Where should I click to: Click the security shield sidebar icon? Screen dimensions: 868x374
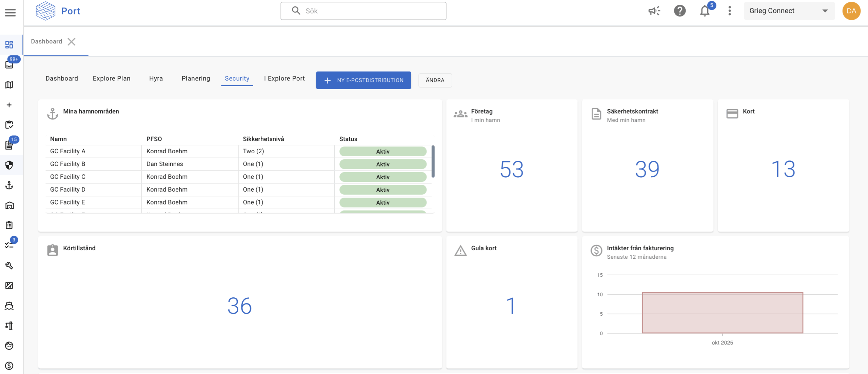click(x=9, y=165)
